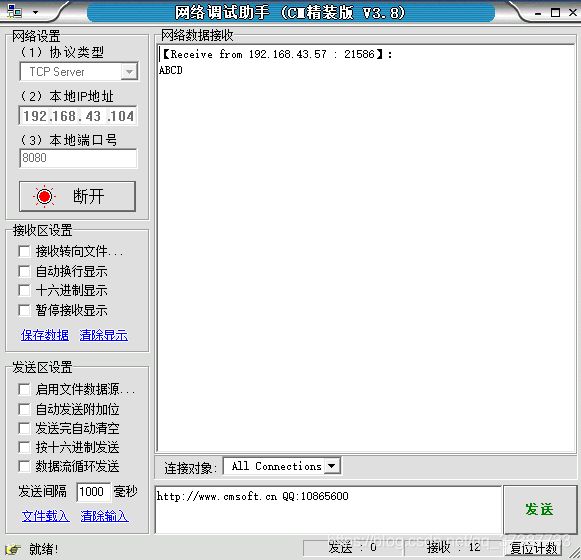Check 暂停接收显示 option

pos(24,310)
